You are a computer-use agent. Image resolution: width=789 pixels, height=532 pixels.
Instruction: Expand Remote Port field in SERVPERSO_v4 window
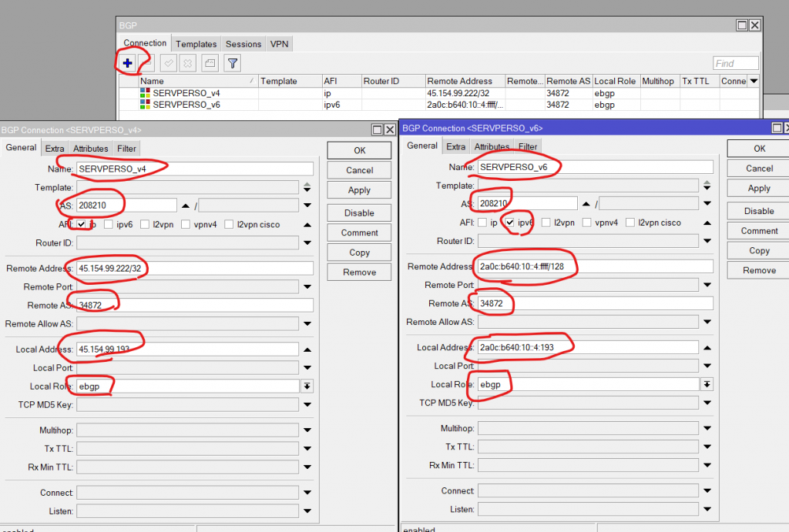pos(307,286)
